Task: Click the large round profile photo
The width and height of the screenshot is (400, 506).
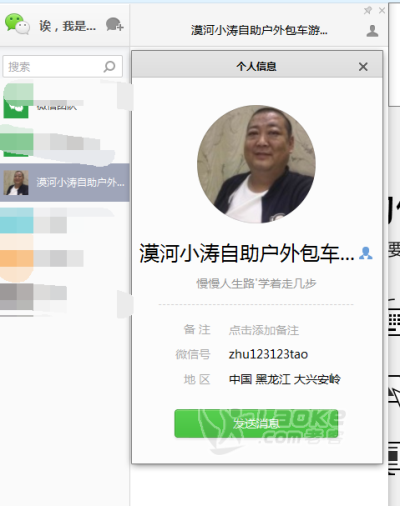Action: 256,164
